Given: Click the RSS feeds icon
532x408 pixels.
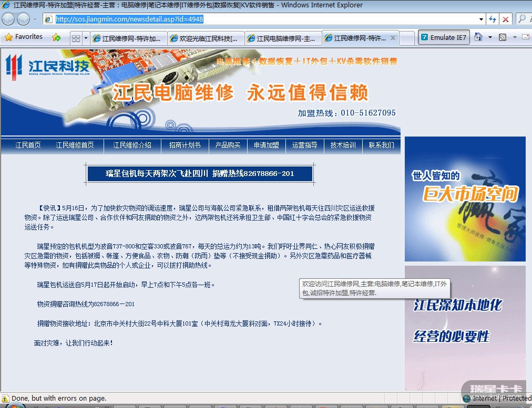Looking at the screenshot, I should tap(503, 37).
